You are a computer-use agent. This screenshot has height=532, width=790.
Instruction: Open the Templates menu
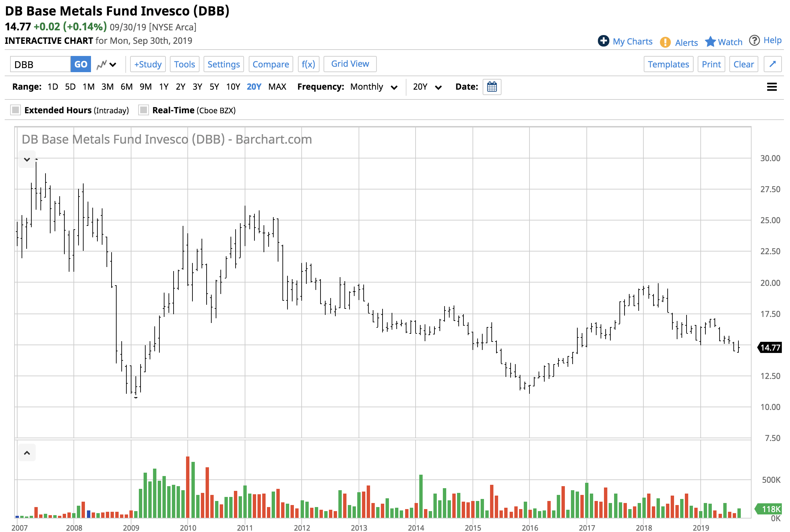click(x=668, y=64)
